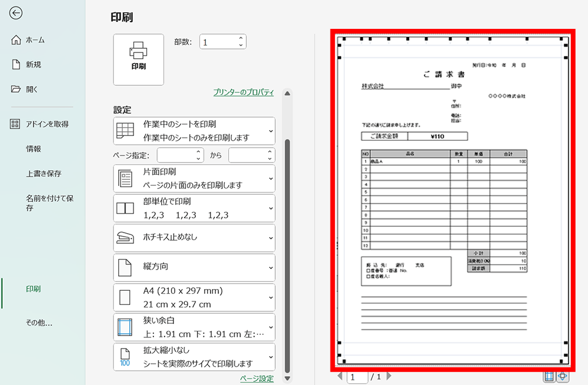Screen dimensions: 588x385
Task: Click the settings scrollbar up arrow
Action: 288,94
